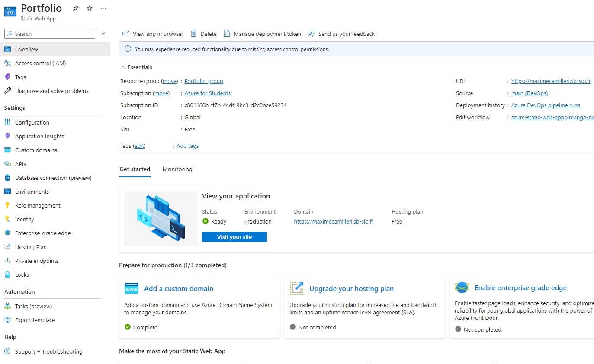Click move link next to Resource group

click(170, 81)
